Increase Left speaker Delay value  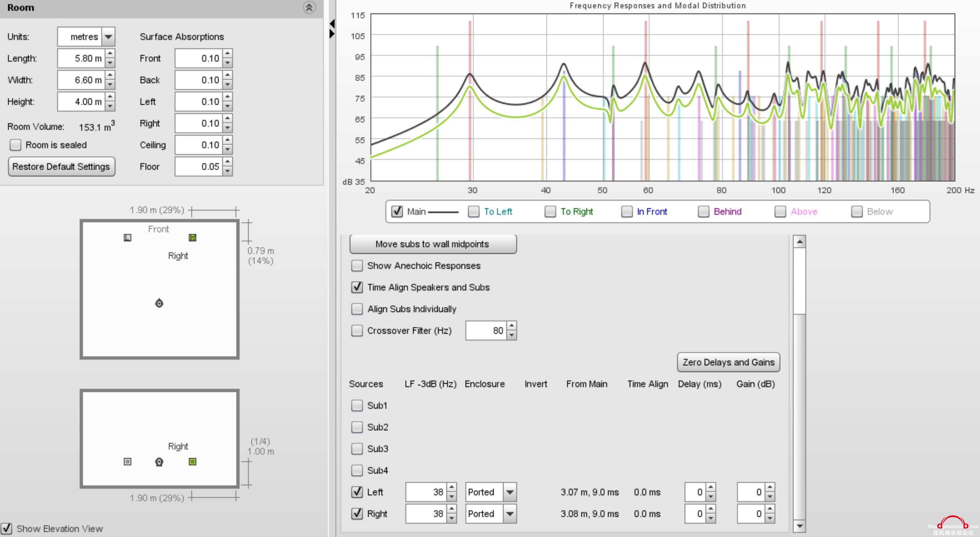coord(711,488)
